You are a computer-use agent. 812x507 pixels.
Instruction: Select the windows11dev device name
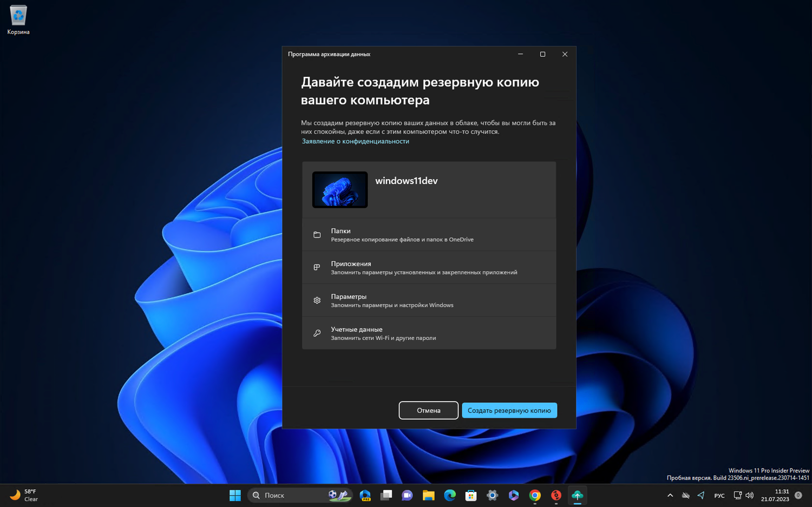pos(407,181)
